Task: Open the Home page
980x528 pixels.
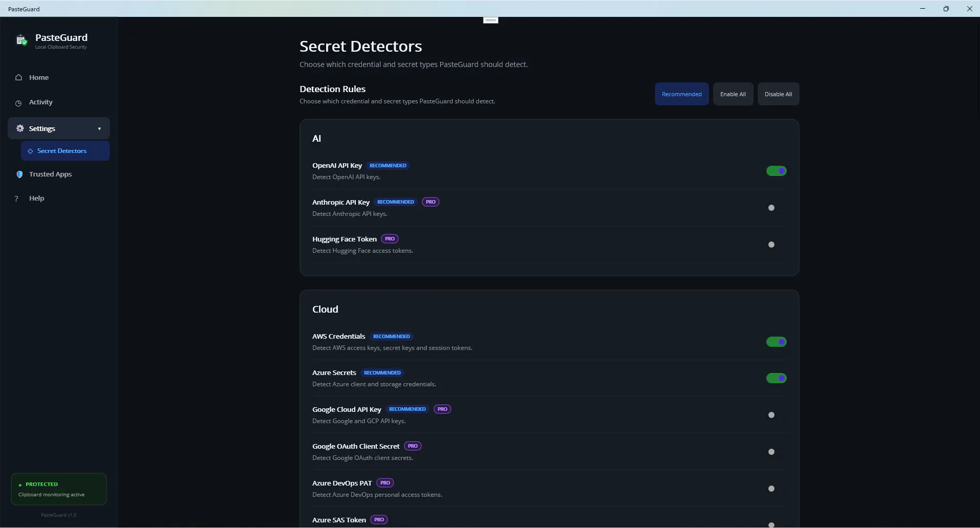Action: point(58,77)
